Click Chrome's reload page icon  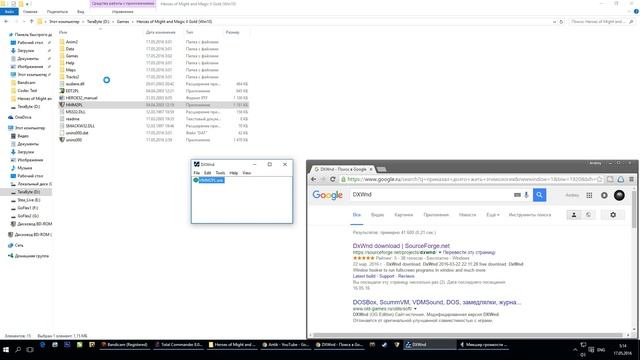click(333, 179)
